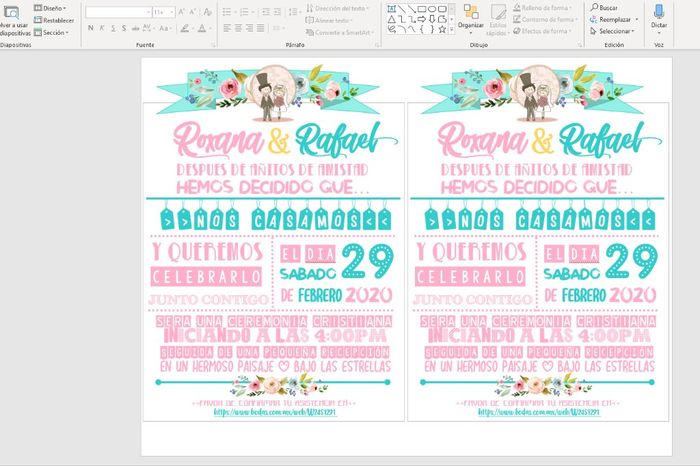Toggle bold formatting (N)
Viewport: 700px width, 466px height.
[92, 29]
